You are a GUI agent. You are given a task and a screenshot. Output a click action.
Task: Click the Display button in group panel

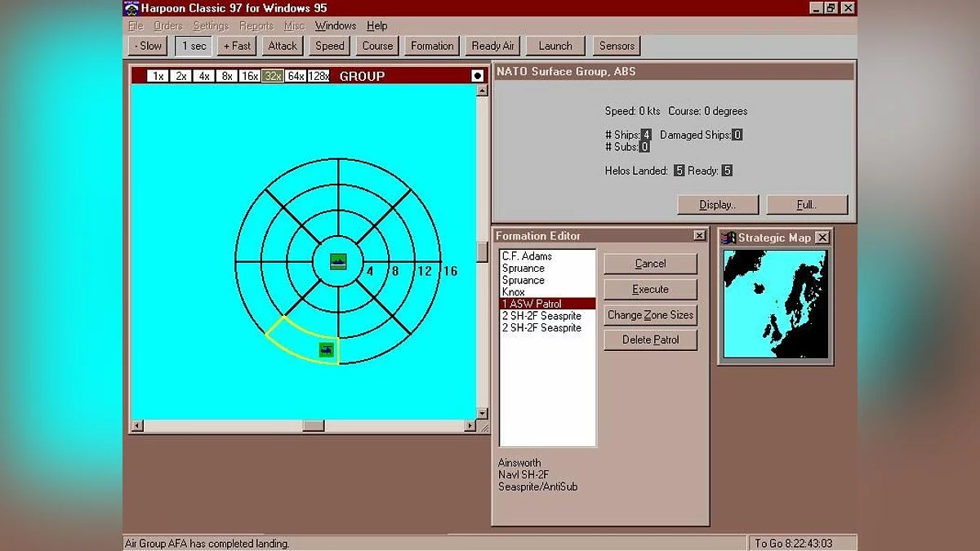pos(718,204)
